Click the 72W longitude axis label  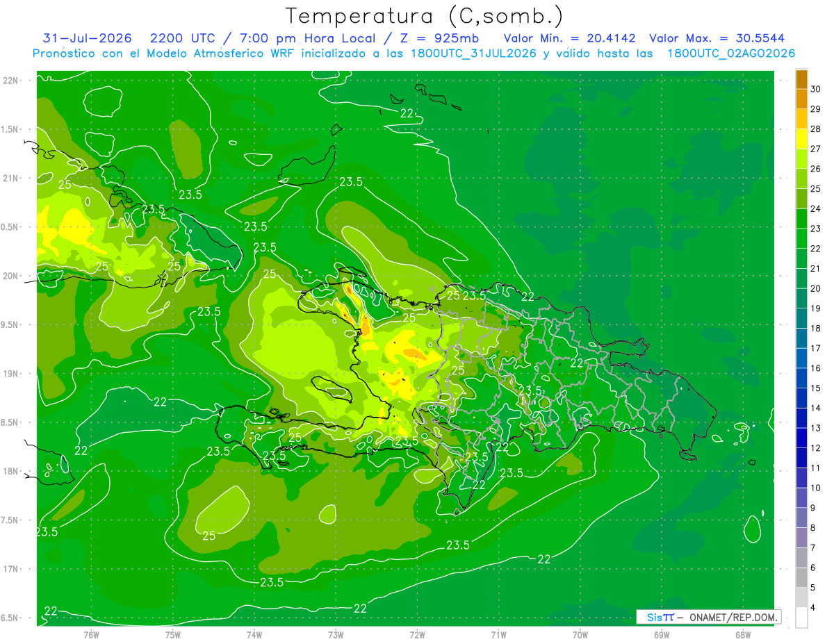(x=417, y=634)
